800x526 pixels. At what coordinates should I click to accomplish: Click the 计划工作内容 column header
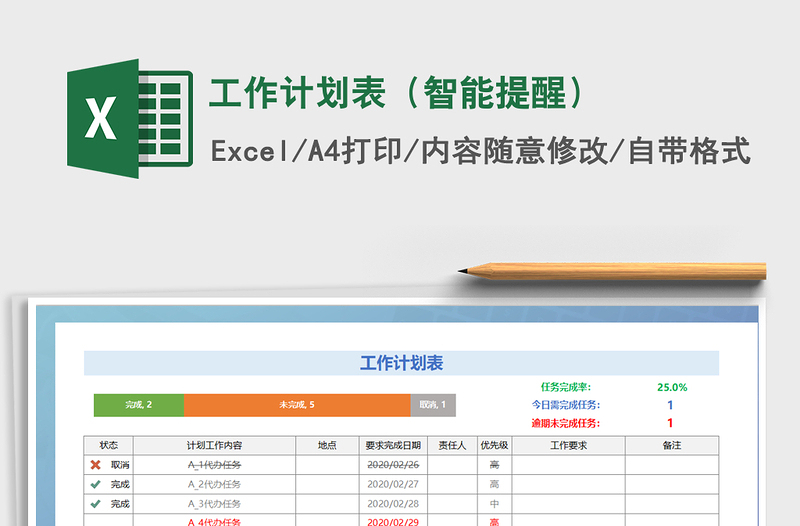click(x=214, y=445)
